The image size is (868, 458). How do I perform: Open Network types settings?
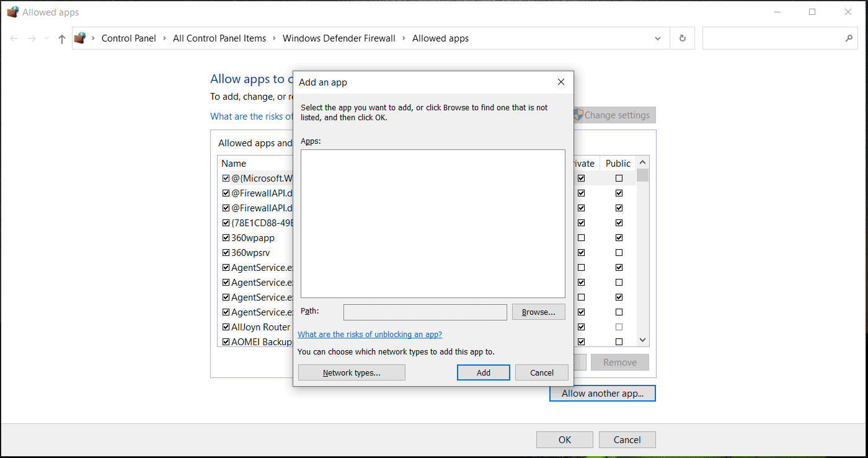(x=352, y=372)
